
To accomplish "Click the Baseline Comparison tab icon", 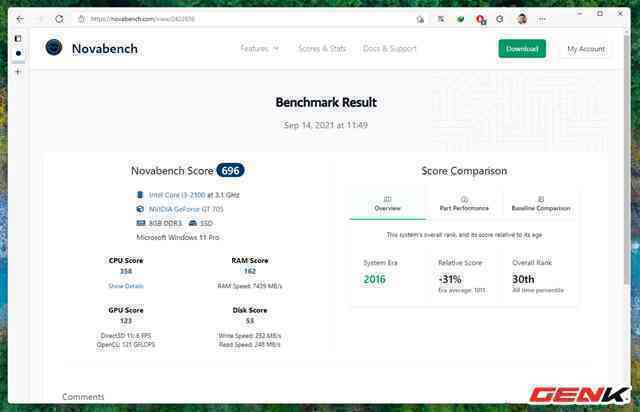I will click(x=541, y=199).
